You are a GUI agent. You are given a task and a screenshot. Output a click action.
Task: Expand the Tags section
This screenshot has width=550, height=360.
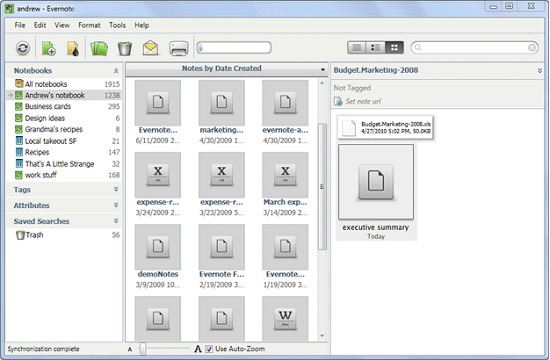click(x=116, y=189)
